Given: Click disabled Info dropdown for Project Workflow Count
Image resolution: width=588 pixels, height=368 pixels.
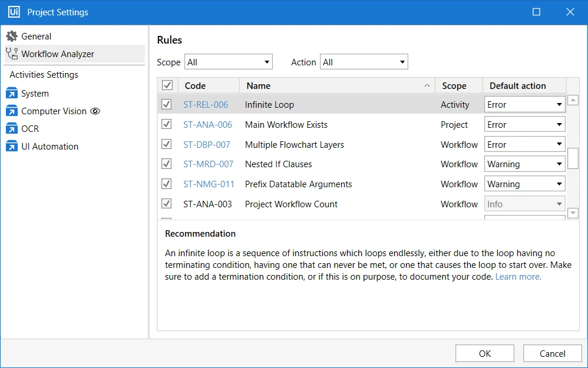Looking at the screenshot, I should (x=524, y=204).
